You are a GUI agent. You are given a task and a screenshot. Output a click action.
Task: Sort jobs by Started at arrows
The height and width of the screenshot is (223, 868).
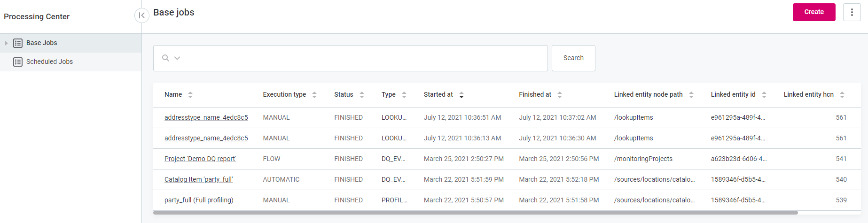[461, 95]
